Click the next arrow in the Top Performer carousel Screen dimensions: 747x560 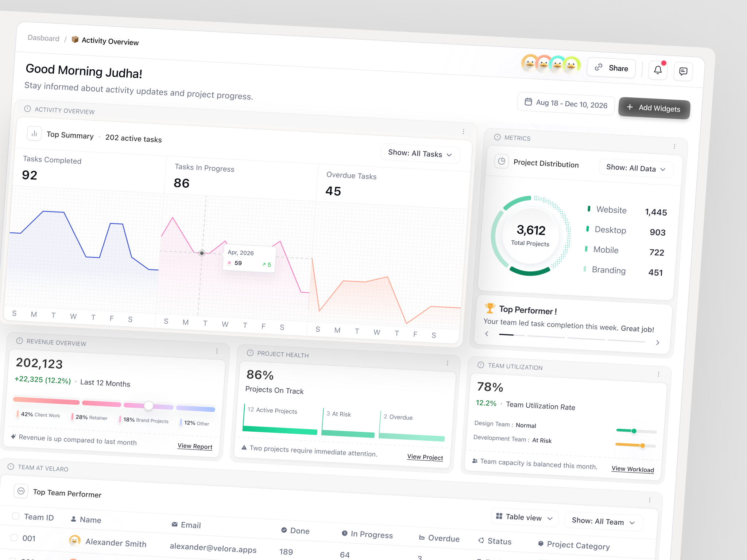(x=658, y=343)
